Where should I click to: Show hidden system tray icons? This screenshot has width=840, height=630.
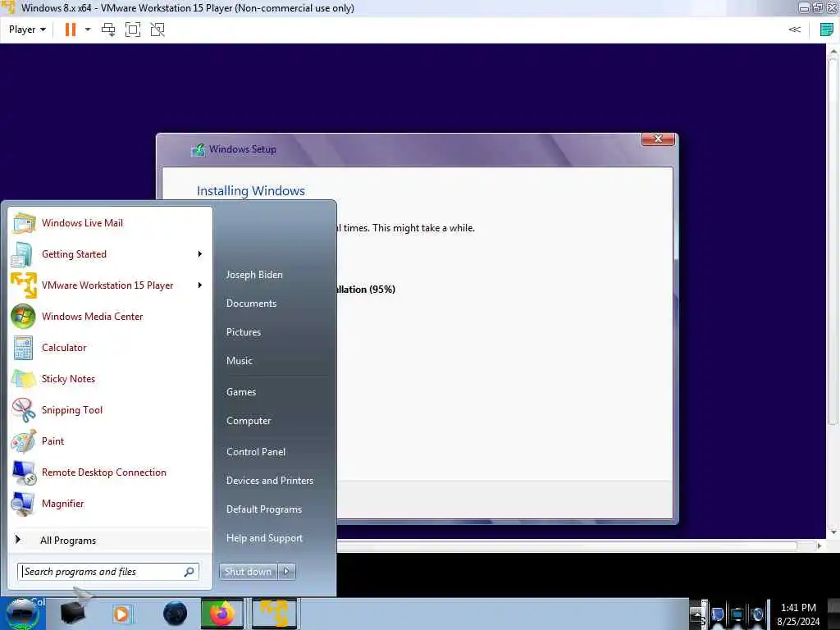(696, 614)
